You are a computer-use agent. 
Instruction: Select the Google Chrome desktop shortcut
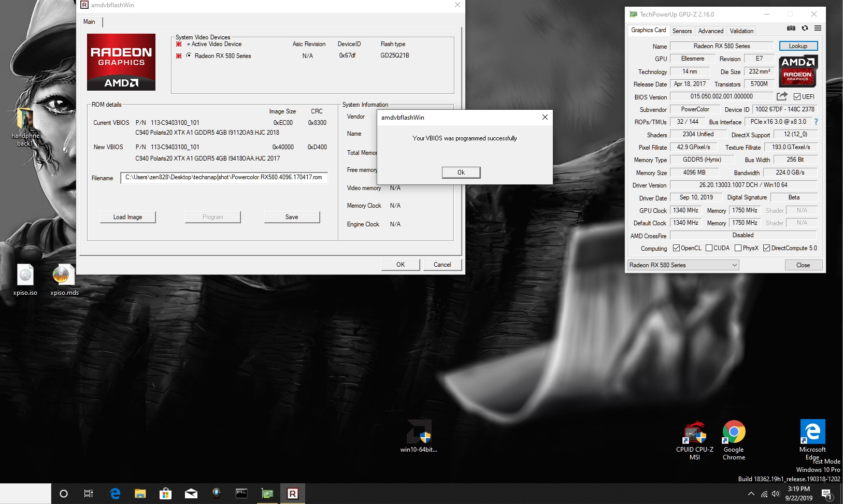734,440
